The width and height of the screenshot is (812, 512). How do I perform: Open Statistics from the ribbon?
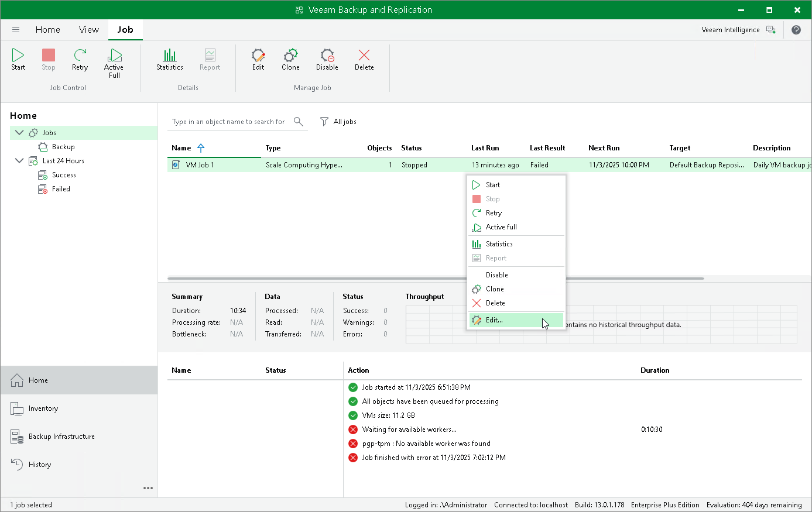click(170, 60)
